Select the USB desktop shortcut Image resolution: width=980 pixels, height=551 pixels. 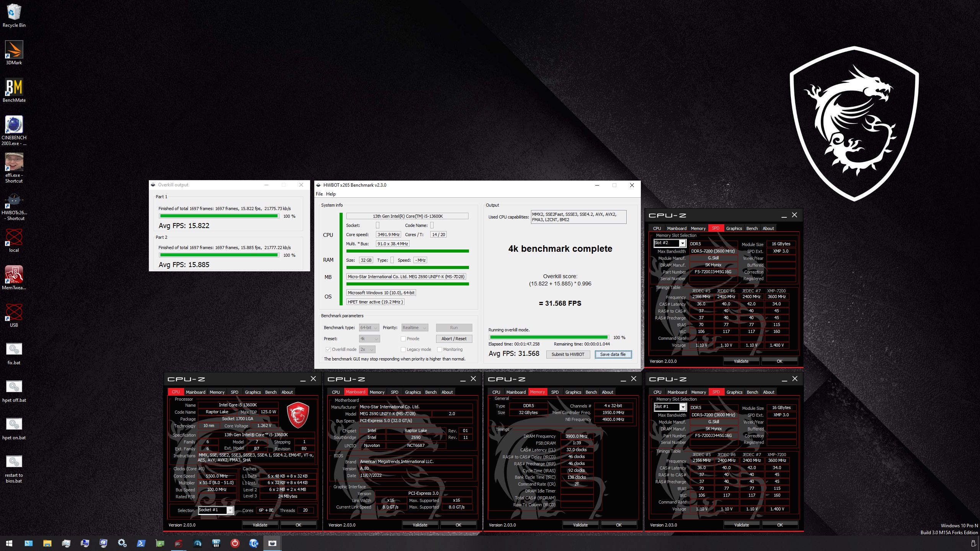(14, 315)
